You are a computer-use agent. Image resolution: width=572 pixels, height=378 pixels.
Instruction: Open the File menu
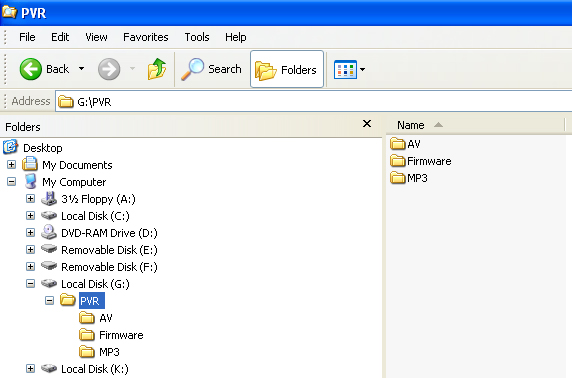(x=27, y=37)
